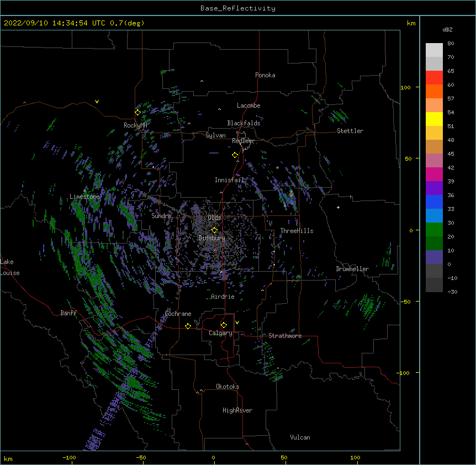Pick the bright yellow swatch in the dBZ legend
Image resolution: width=476 pixels, height=465 pixels.
tap(434, 119)
